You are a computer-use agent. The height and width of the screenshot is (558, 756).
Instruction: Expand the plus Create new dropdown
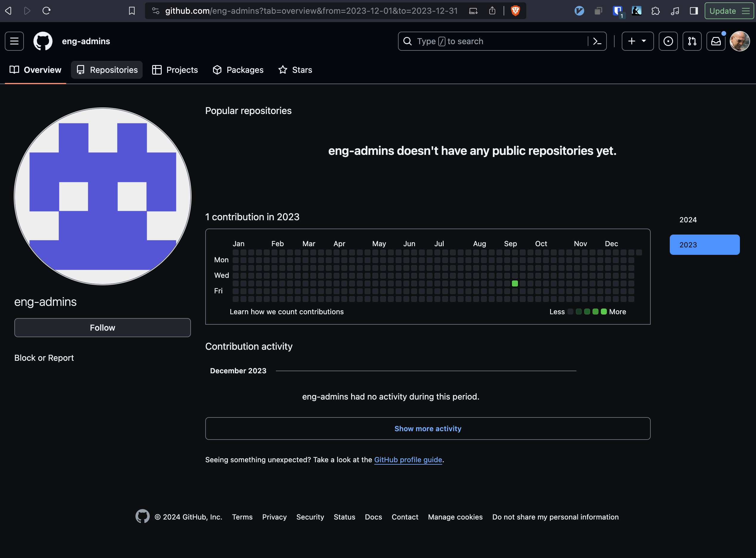click(637, 41)
